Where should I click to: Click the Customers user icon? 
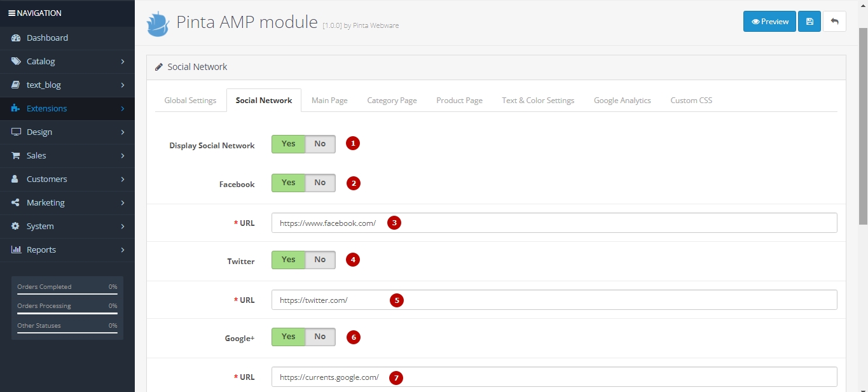click(x=16, y=179)
